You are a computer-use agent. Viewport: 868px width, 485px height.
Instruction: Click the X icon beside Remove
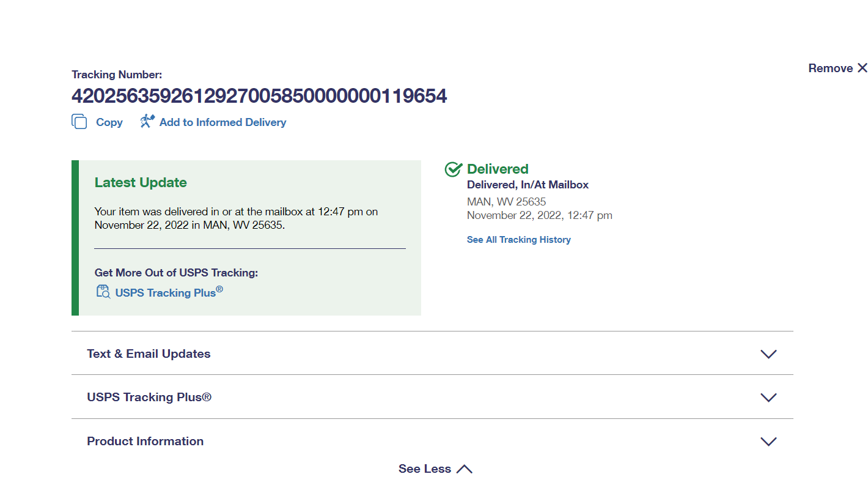[862, 68]
